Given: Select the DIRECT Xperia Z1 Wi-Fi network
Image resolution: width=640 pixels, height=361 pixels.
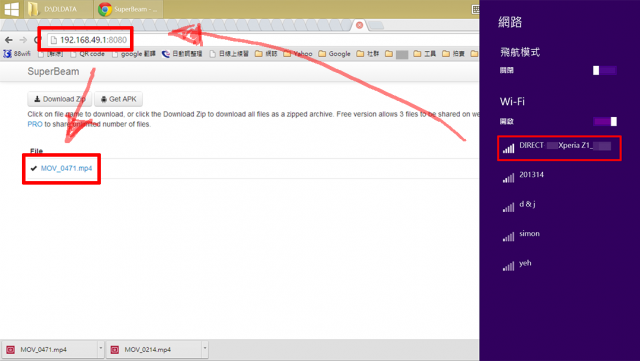Looking at the screenshot, I should pyautogui.click(x=559, y=148).
